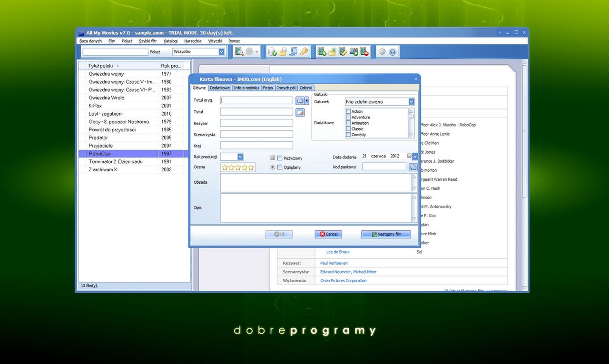The image size is (609, 364).
Task: Click the blue help question mark icon
Action: click(393, 52)
